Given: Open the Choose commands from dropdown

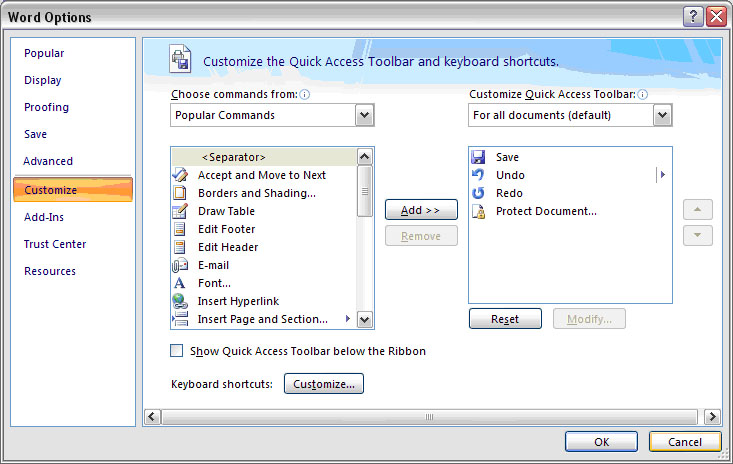Looking at the screenshot, I should pos(365,115).
